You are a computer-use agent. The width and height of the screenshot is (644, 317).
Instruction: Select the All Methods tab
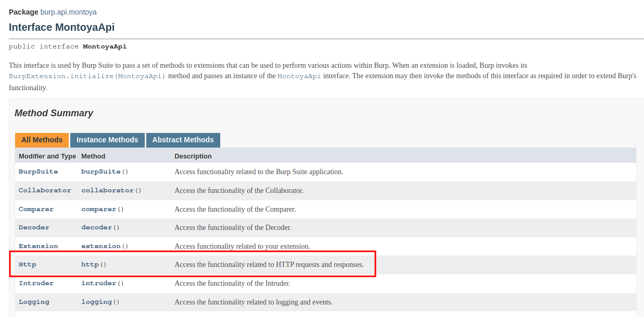(x=42, y=140)
